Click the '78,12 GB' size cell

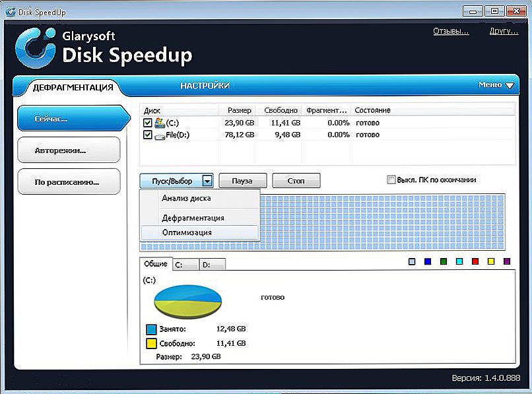click(239, 135)
